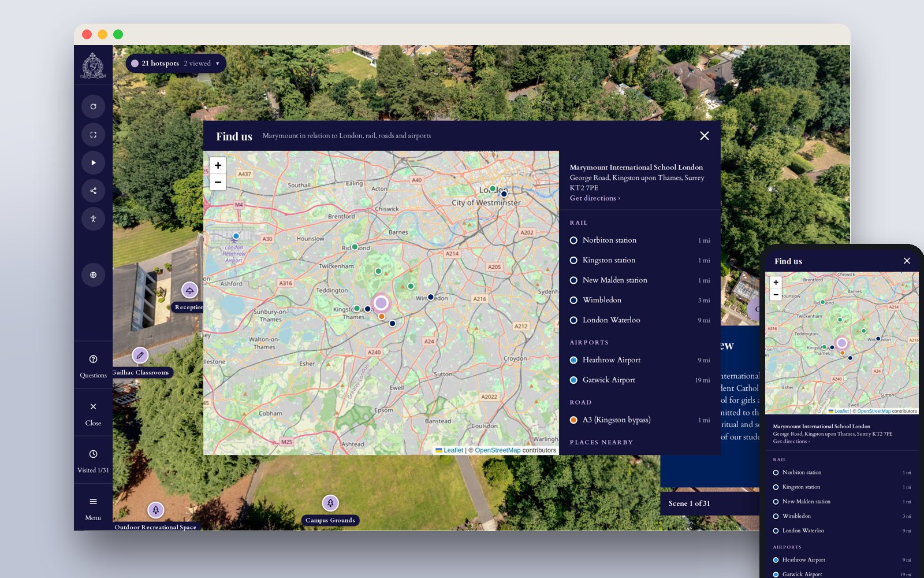924x578 pixels.
Task: Click the globe map icon in sidebar
Action: point(93,275)
